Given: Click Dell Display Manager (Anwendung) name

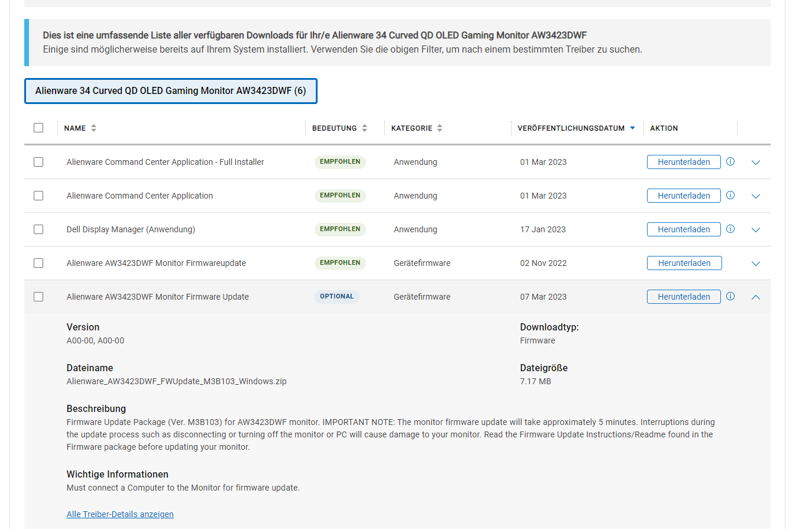Looking at the screenshot, I should pyautogui.click(x=131, y=229).
